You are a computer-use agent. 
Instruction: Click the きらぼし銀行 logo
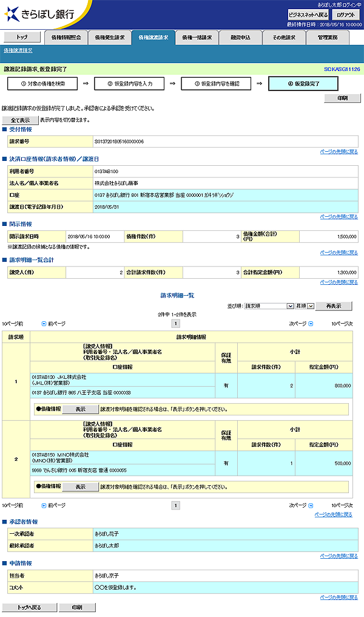pyautogui.click(x=39, y=14)
